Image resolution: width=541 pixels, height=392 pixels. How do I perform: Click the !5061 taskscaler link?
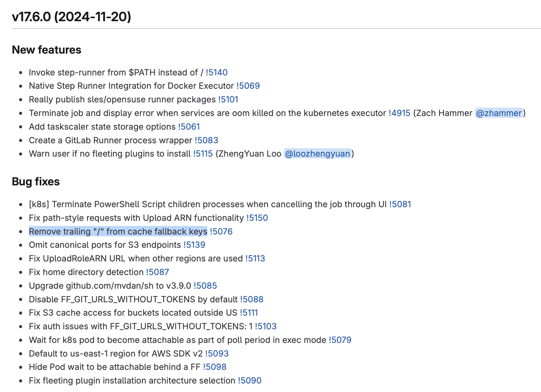click(189, 127)
